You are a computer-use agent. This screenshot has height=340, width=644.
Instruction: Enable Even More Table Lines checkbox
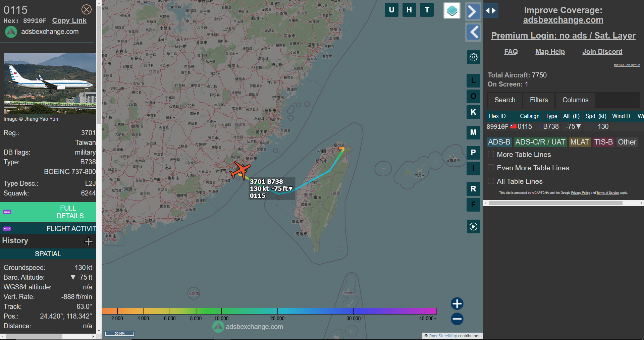tap(491, 168)
